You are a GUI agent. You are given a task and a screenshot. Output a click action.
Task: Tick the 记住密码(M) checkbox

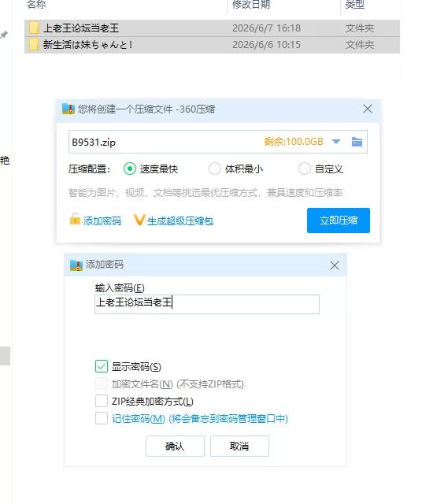tap(102, 418)
